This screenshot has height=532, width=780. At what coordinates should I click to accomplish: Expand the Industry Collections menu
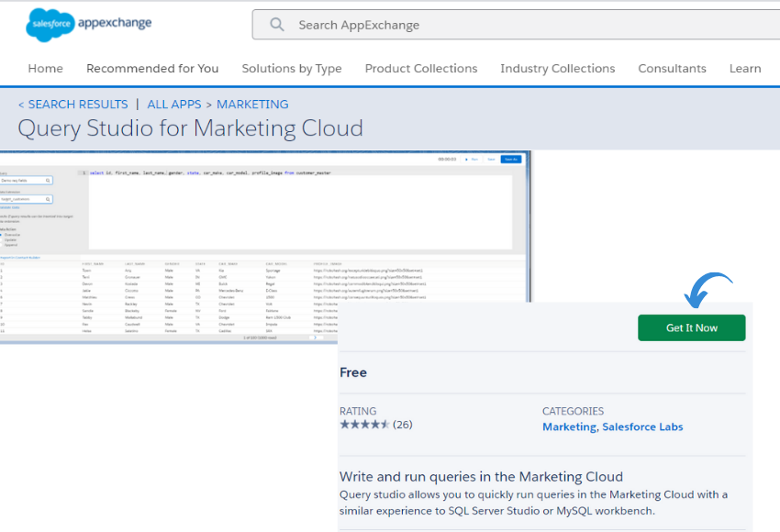(557, 69)
